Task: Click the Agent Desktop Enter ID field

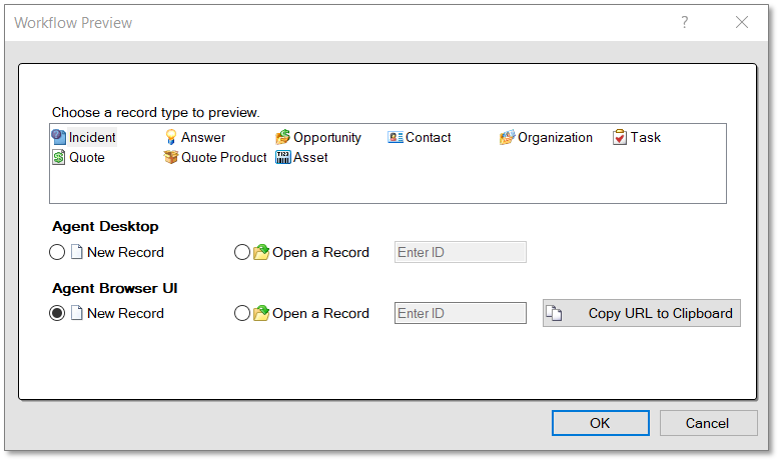Action: click(461, 253)
